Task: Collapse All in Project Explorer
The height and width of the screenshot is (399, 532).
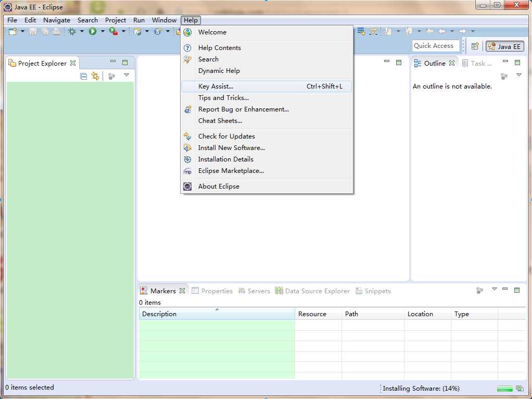Action: (83, 76)
